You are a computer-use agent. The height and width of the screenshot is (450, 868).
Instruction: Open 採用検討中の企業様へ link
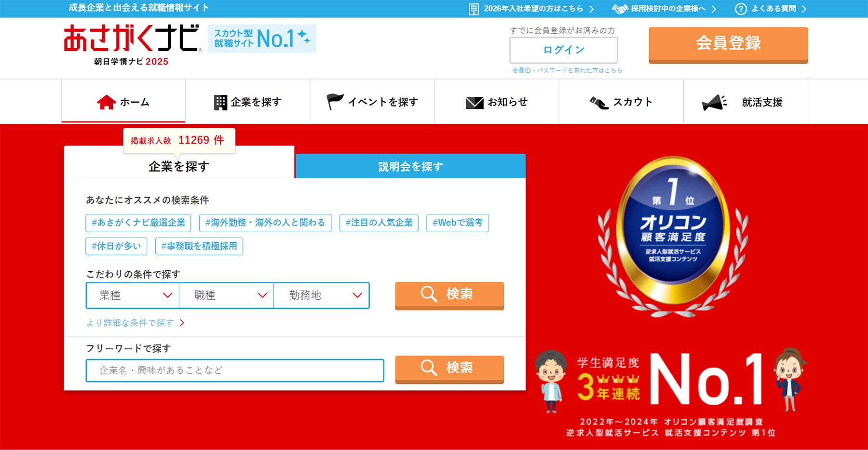(665, 9)
